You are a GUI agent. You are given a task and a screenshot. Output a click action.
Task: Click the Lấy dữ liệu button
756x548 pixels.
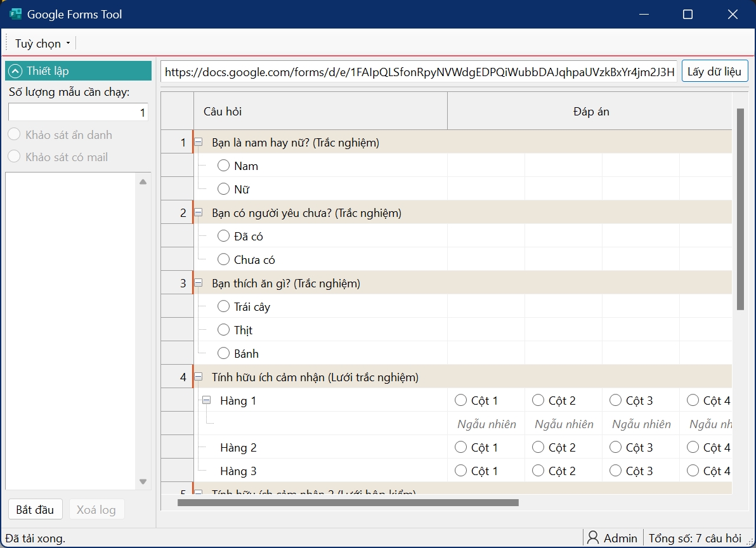tap(715, 71)
